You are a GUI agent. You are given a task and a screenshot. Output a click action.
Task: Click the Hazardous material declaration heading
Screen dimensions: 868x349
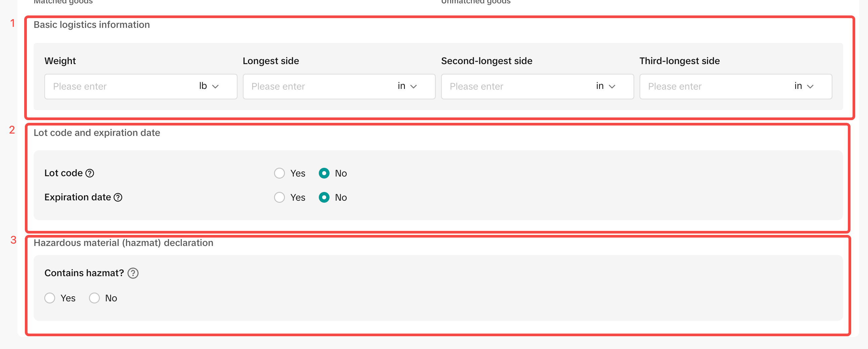[123, 243]
